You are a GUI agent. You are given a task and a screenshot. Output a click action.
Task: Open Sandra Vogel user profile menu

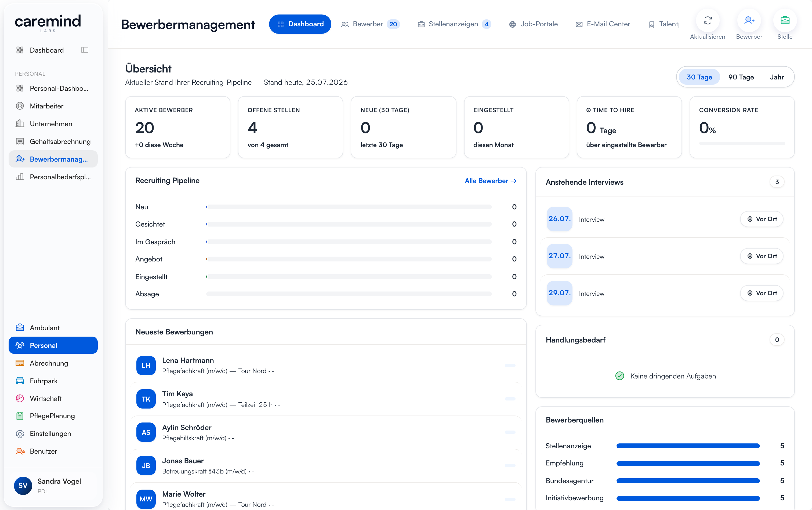click(53, 485)
